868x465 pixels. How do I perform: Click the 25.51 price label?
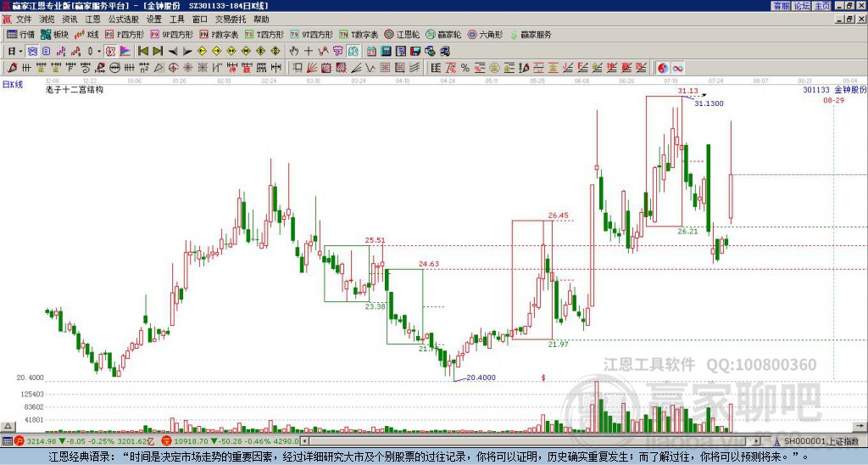tap(375, 240)
